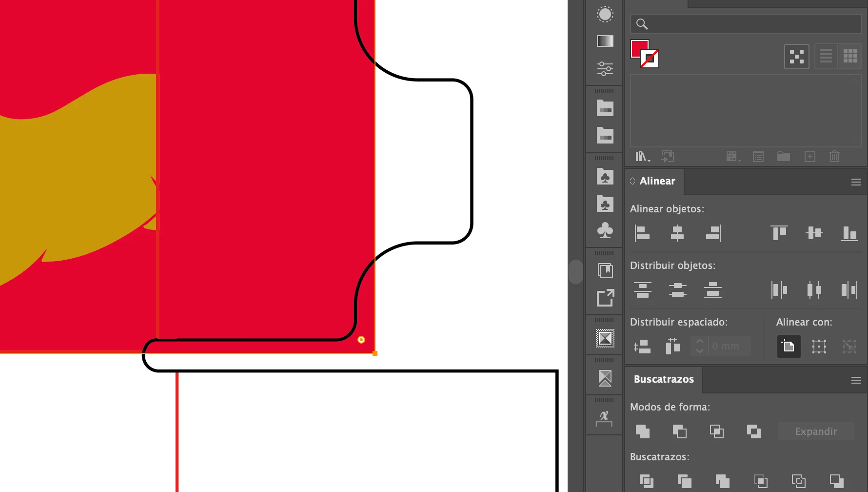Increase spacing value with stepper up
The height and width of the screenshot is (492, 868).
pos(700,341)
